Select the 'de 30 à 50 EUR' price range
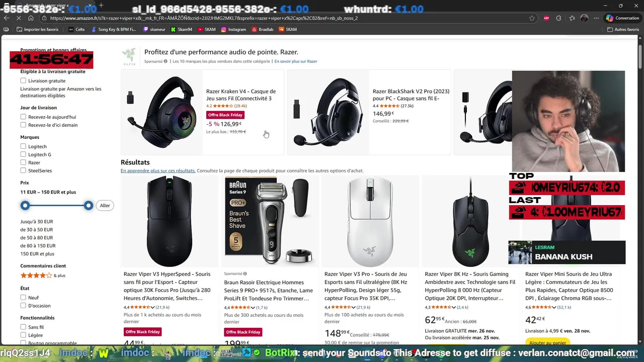This screenshot has width=644, height=362. coord(36,230)
